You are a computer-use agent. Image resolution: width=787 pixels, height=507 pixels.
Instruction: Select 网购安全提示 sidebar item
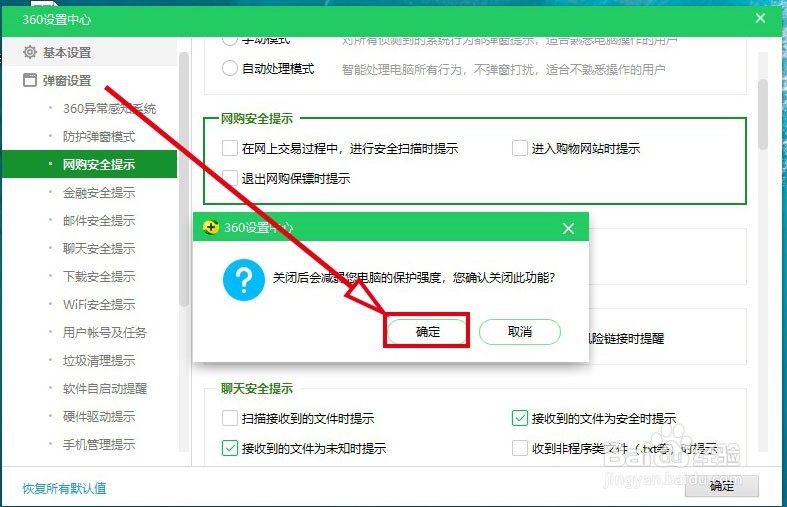tap(89, 164)
